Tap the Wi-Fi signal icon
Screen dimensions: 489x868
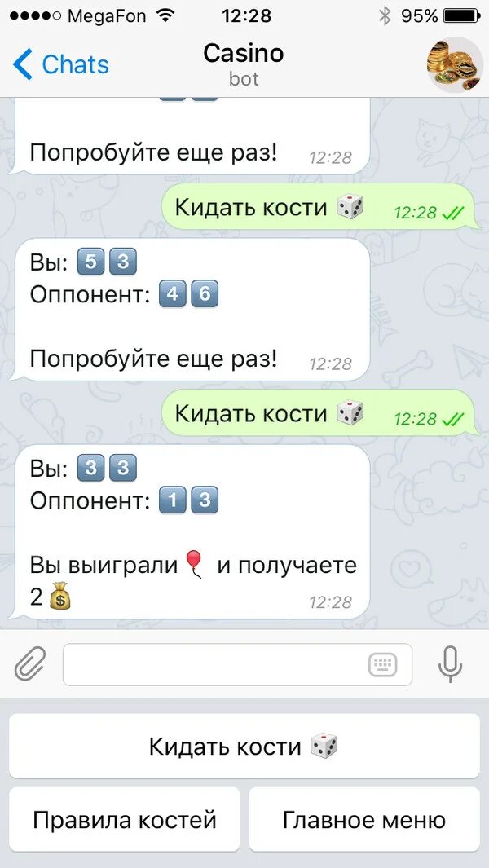click(x=165, y=16)
